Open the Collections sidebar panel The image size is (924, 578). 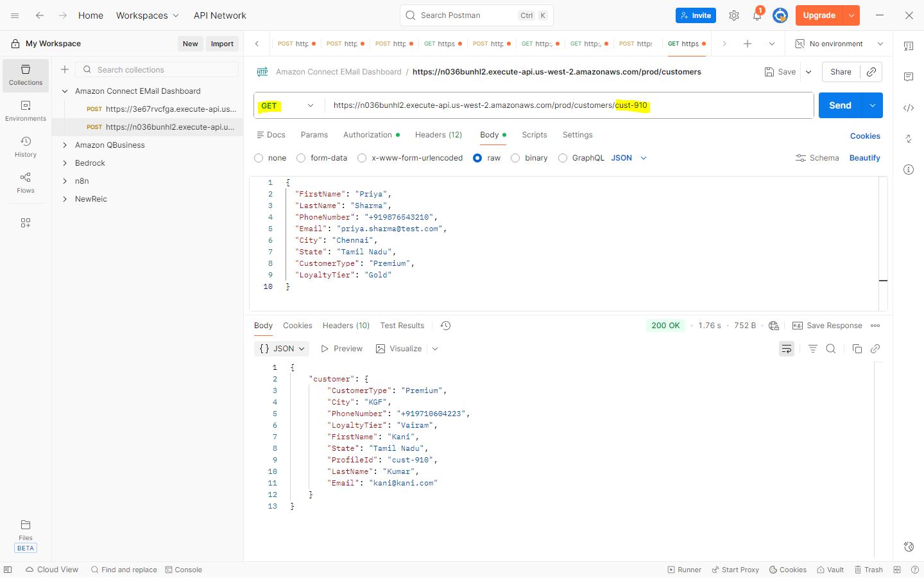(x=26, y=74)
